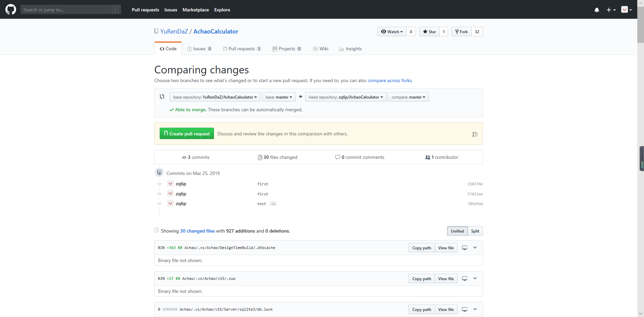Screen dimensions: 644x317
Task: Open 1 contributor
Action: pos(441,157)
